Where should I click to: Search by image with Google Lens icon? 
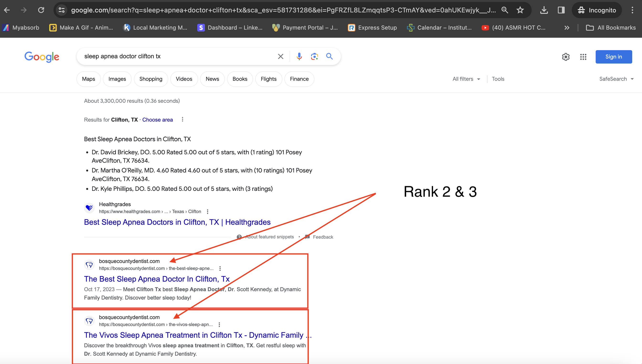coord(314,56)
